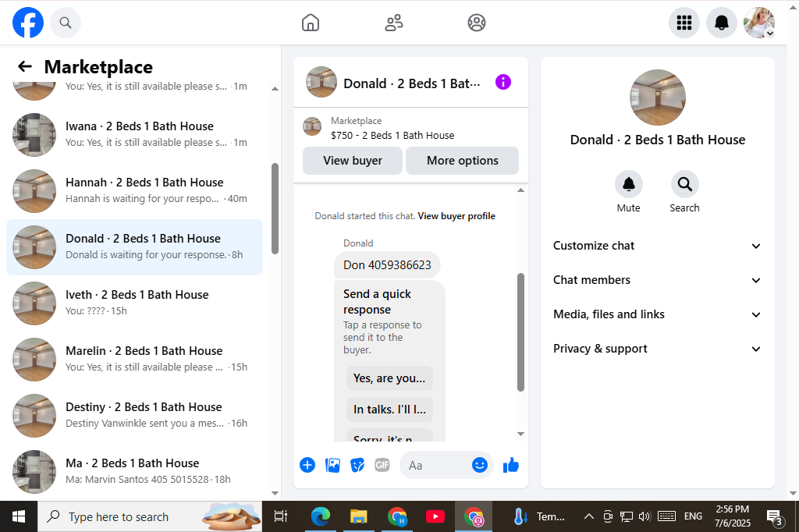Click the Windows taskbar search box
This screenshot has height=532, width=799.
(150, 516)
